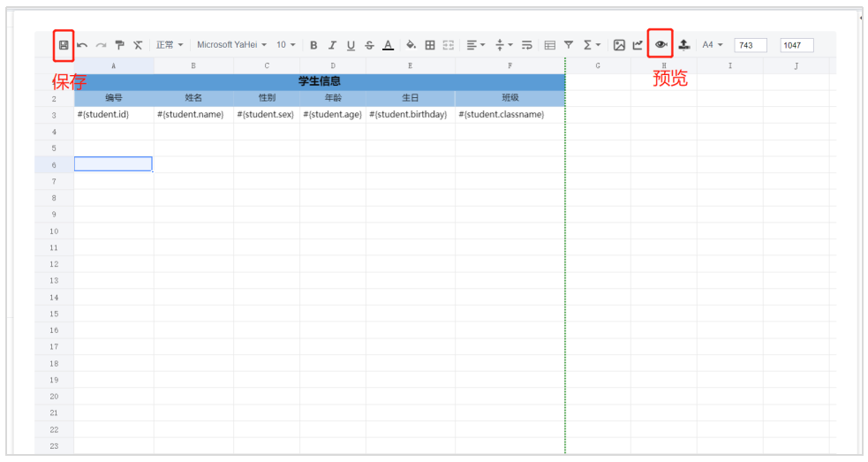Click the upload icon beside preview
This screenshot has height=462, width=868.
click(x=683, y=45)
